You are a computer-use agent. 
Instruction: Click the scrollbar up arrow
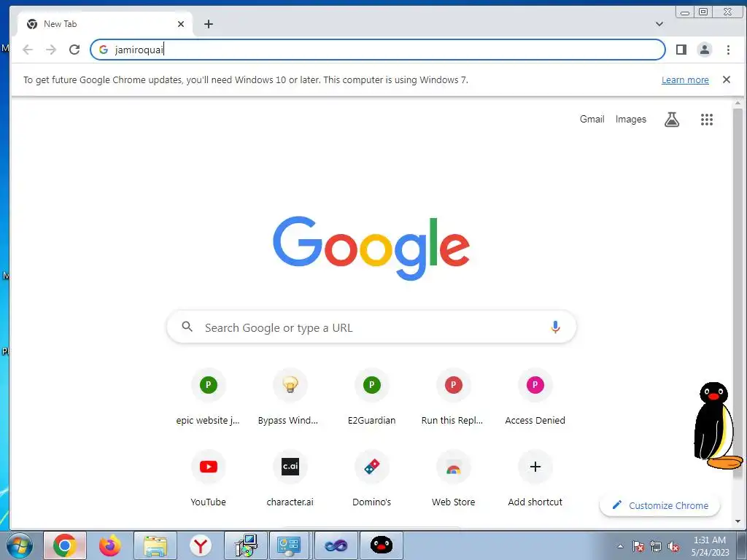[x=738, y=103]
